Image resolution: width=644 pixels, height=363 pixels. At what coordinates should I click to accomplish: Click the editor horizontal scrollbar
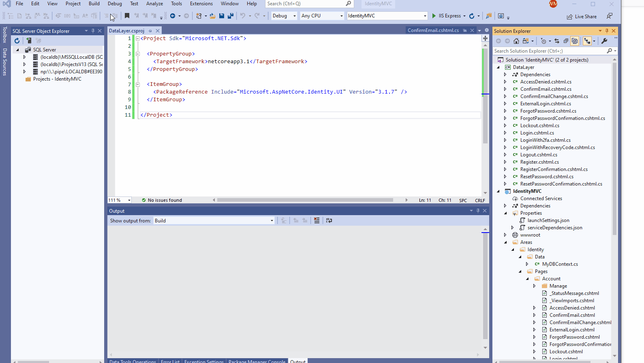[305, 200]
